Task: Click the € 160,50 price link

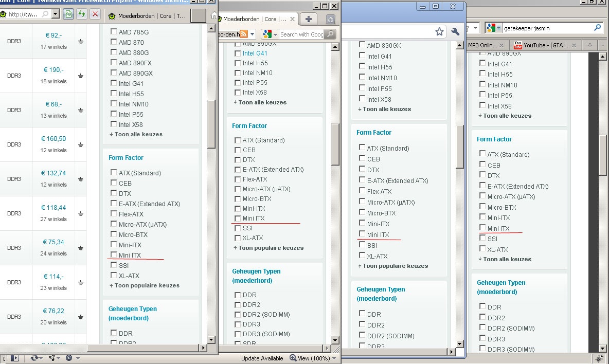Action: click(53, 139)
